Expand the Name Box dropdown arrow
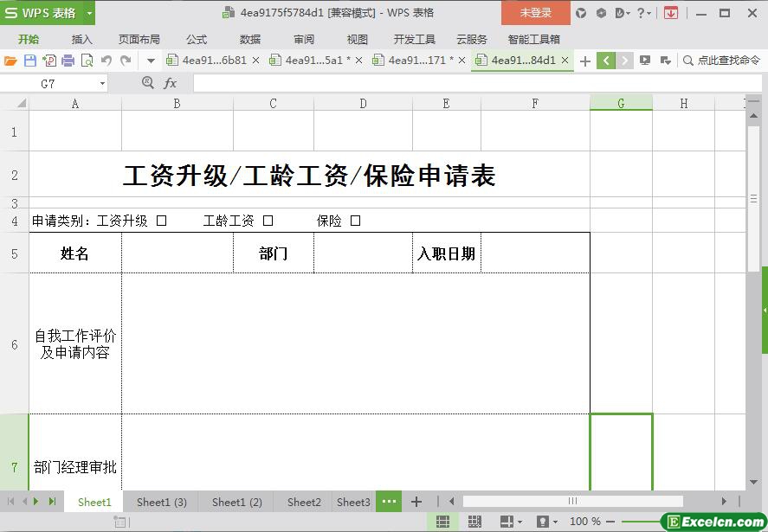 [102, 84]
